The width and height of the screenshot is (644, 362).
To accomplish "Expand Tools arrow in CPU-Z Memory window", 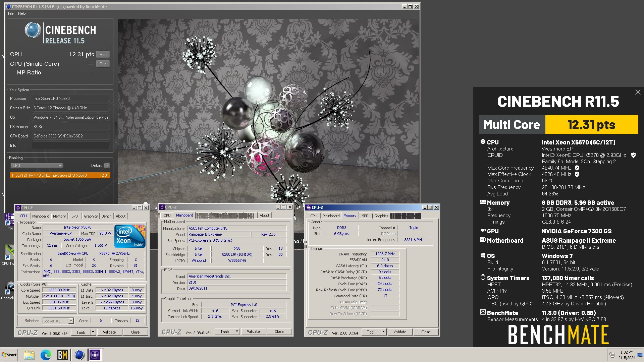I will click(383, 332).
